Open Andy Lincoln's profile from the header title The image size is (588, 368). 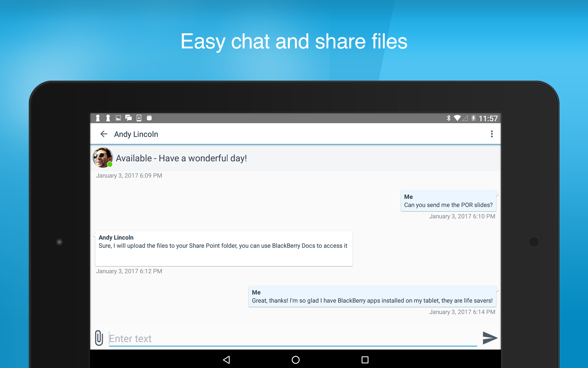pos(136,134)
